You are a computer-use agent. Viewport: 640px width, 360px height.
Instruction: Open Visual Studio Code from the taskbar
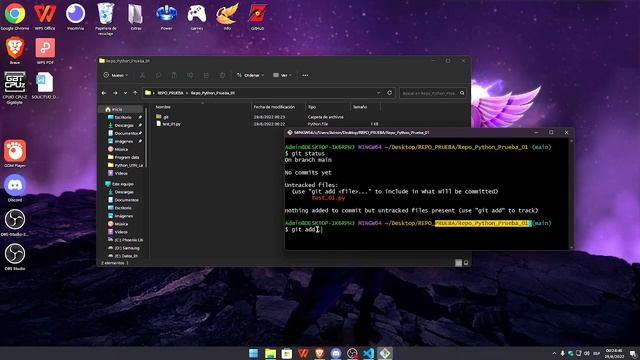point(368,353)
